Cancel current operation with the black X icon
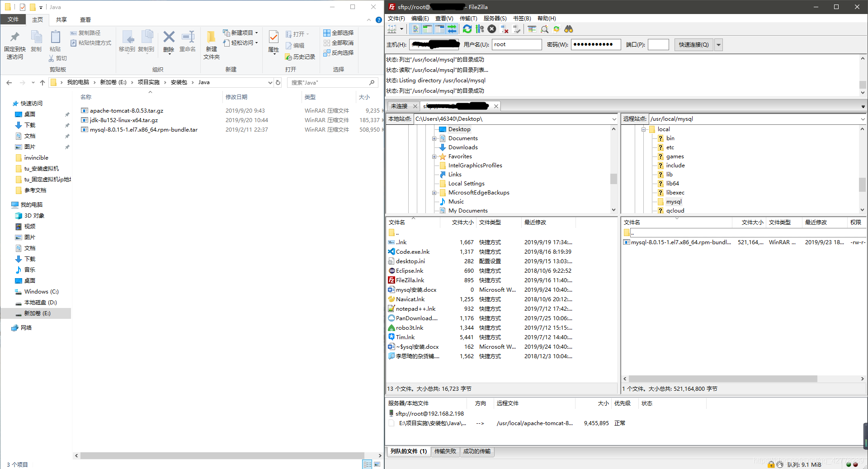 [492, 29]
